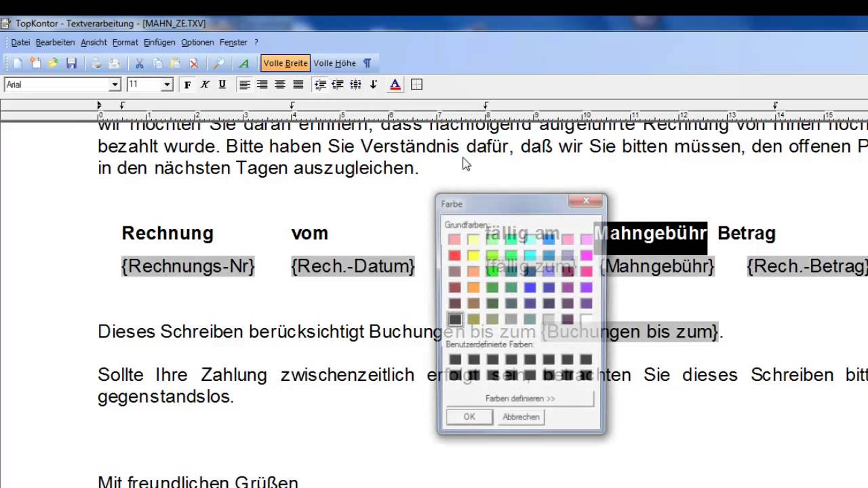Delete selection with the red X icon
868x488 pixels.
194,63
